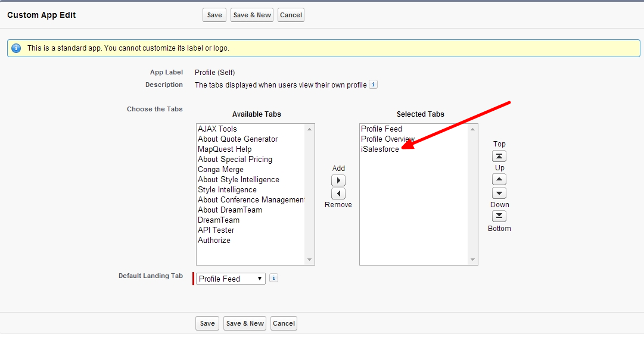The image size is (644, 337).
Task: Open info icon beside Default Landing Tab
Action: pyautogui.click(x=273, y=278)
